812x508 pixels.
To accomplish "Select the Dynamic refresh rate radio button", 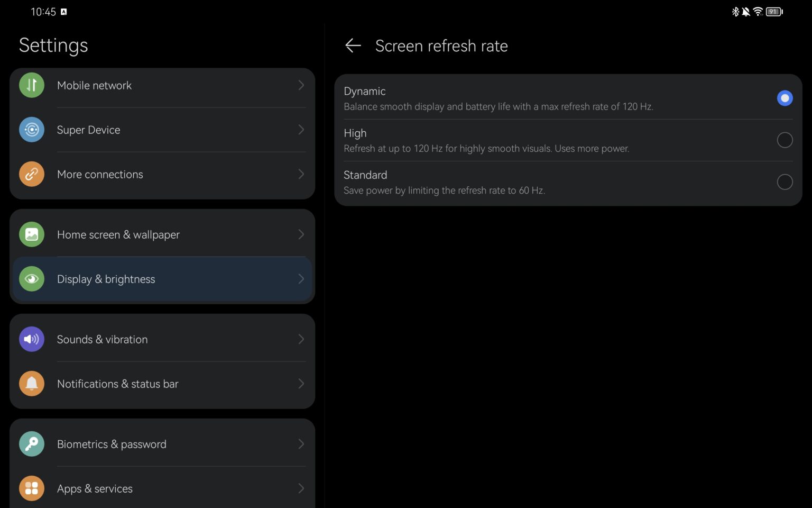I will pos(785,98).
